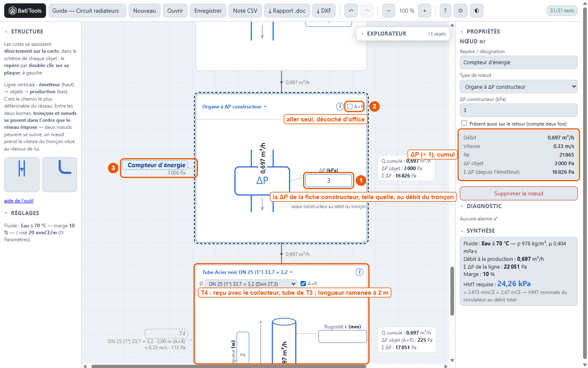This screenshot has width=588, height=368.
Task: Export the DXF drawing
Action: [324, 11]
